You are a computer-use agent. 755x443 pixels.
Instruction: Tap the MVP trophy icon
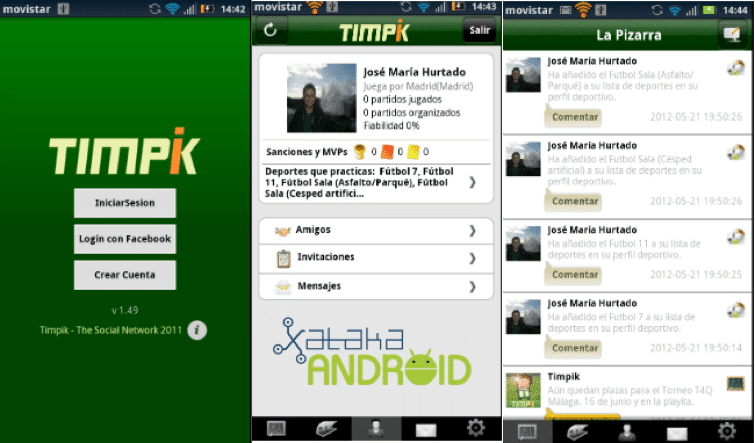coord(360,152)
